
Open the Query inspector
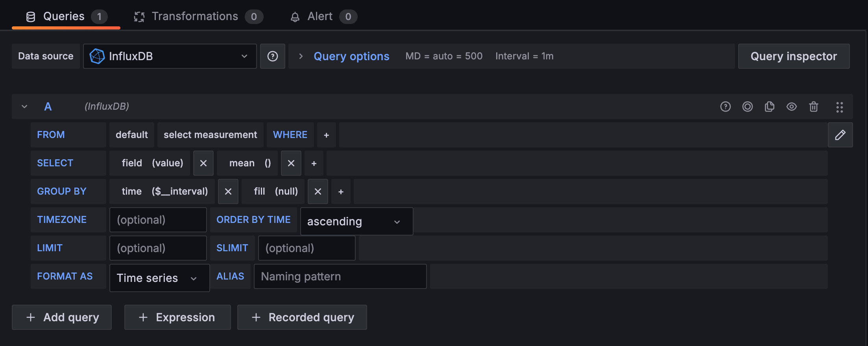(x=793, y=56)
